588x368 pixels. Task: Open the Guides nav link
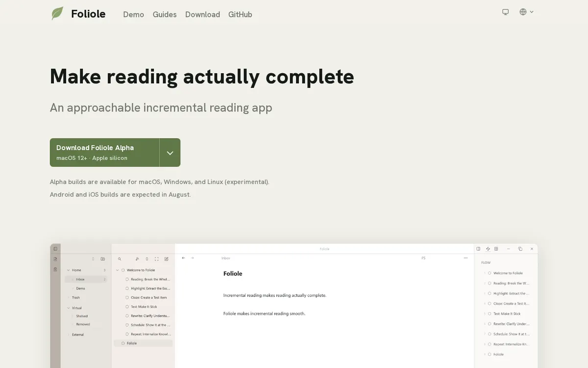tap(165, 15)
